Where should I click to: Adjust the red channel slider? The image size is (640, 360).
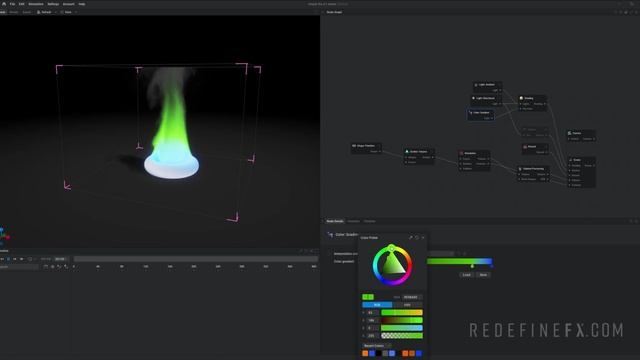[x=402, y=313]
